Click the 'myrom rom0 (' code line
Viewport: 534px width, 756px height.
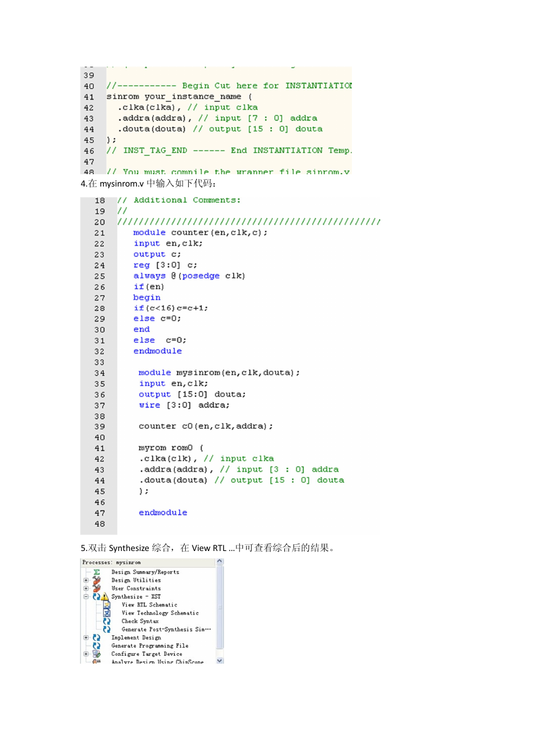[170, 448]
